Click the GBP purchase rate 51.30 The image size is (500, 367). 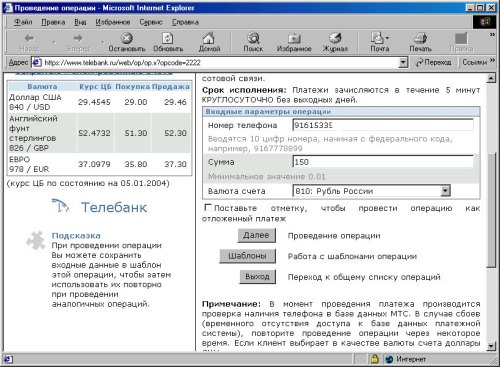(x=136, y=133)
